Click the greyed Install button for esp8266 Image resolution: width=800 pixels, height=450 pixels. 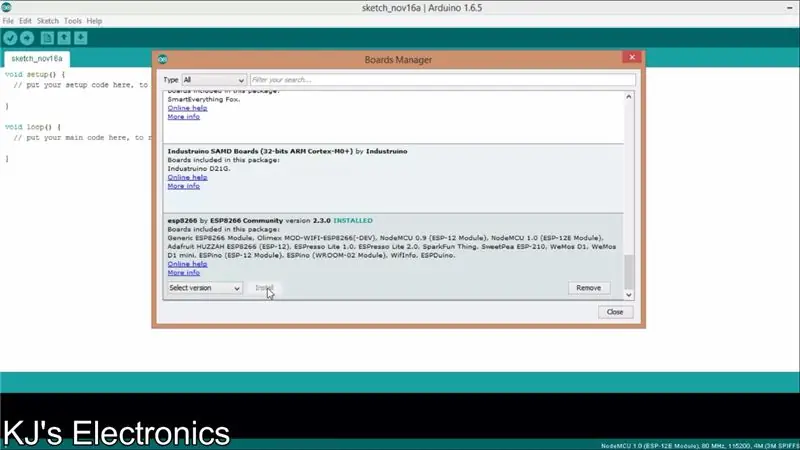point(264,288)
